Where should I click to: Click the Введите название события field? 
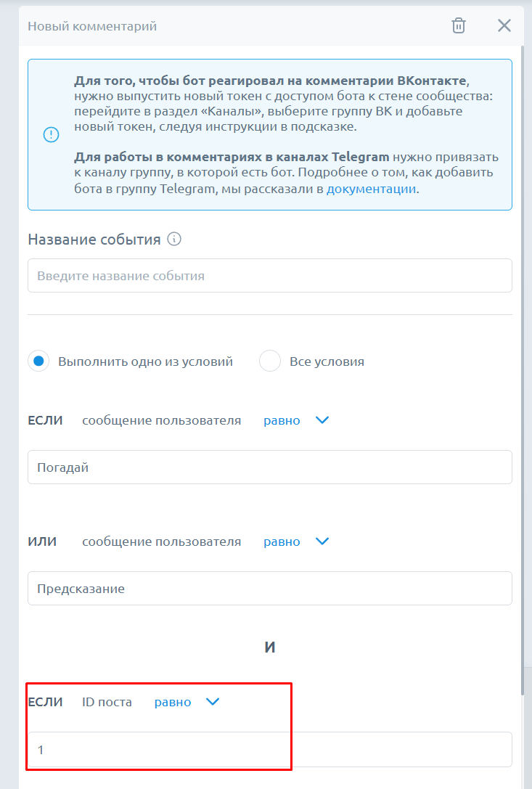pos(269,276)
